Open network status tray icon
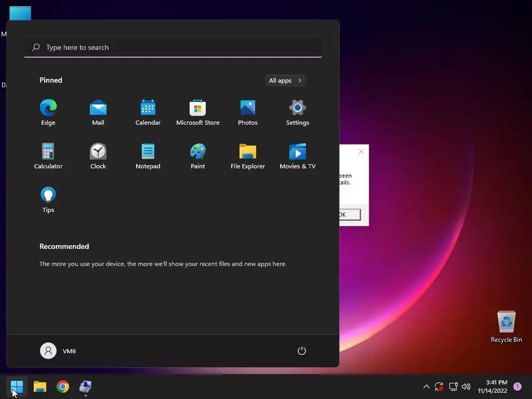This screenshot has width=532, height=399. (453, 387)
